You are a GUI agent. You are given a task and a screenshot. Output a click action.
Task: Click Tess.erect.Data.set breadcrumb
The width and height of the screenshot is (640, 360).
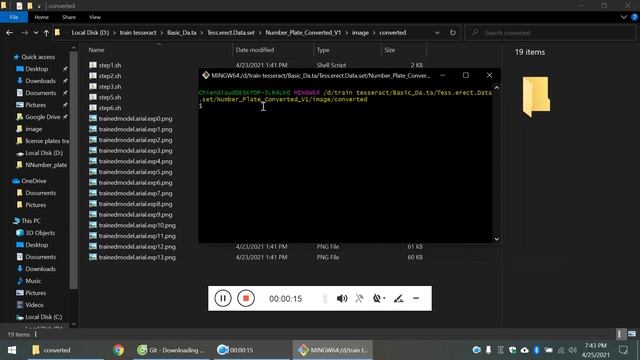coord(231,33)
